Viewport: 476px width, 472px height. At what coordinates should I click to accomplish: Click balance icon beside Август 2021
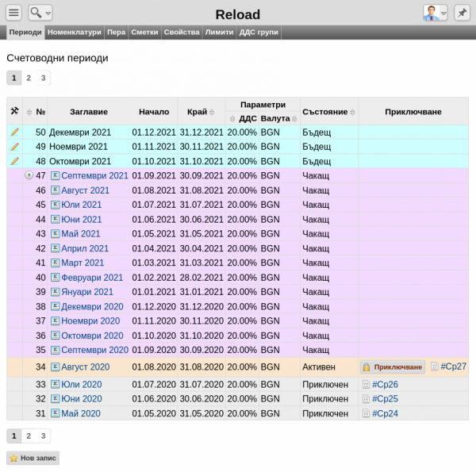pos(55,190)
